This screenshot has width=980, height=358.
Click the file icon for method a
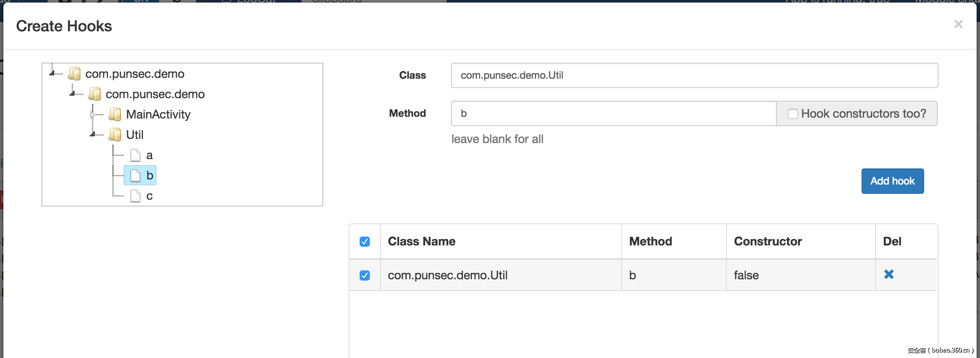point(135,155)
